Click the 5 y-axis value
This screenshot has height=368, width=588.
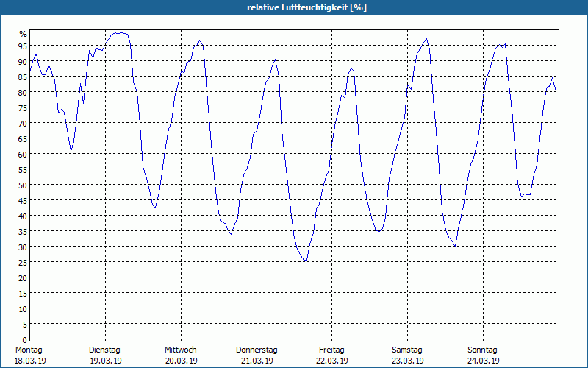point(25,325)
